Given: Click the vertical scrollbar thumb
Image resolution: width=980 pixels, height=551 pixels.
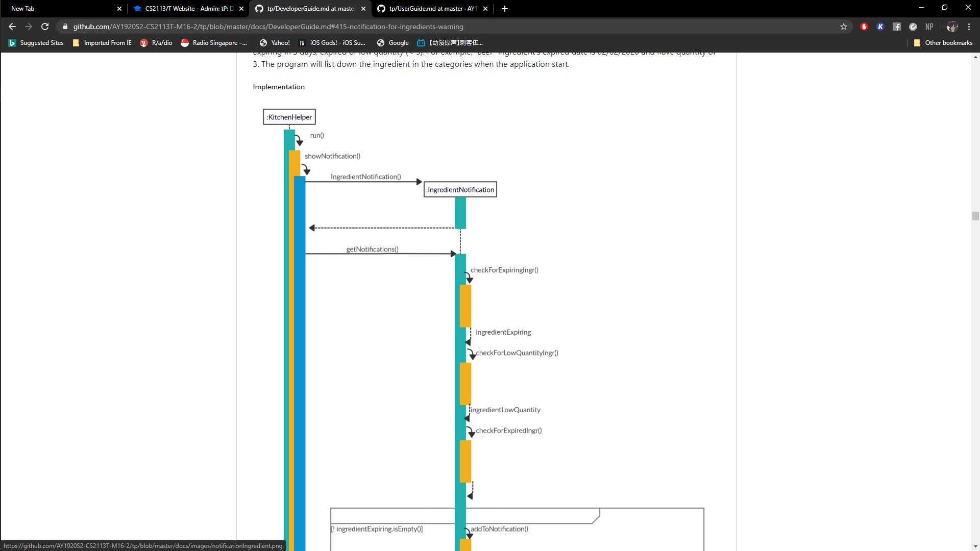Looking at the screenshot, I should [x=975, y=216].
